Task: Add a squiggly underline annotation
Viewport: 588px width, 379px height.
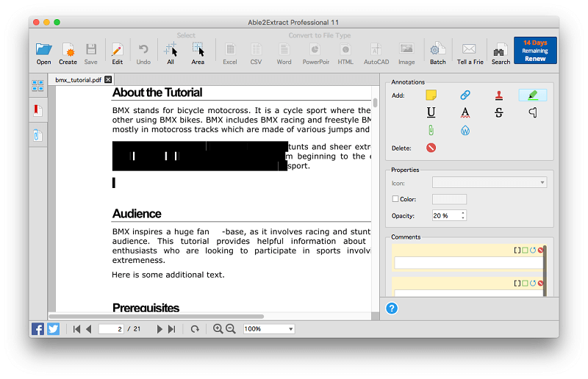Action: (465, 112)
